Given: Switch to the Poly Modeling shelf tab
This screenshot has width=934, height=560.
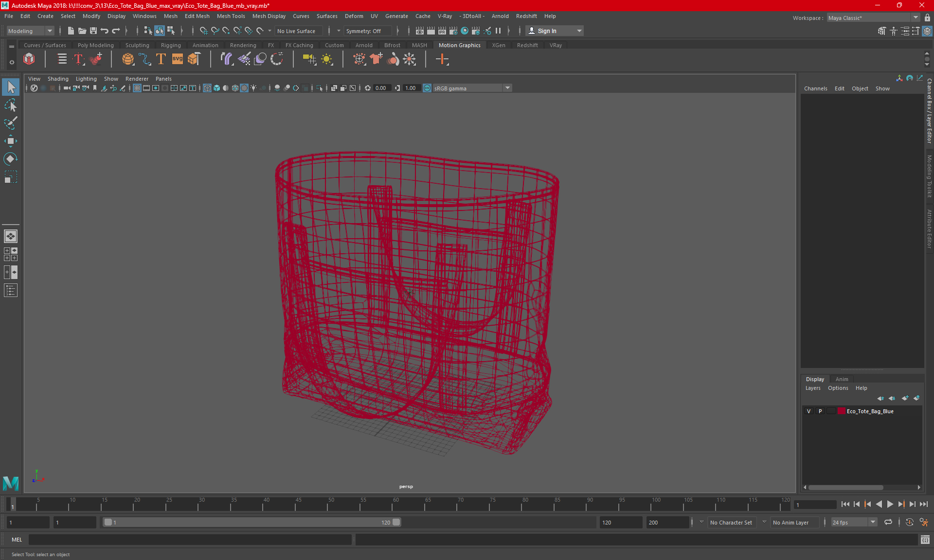Looking at the screenshot, I should point(95,45).
